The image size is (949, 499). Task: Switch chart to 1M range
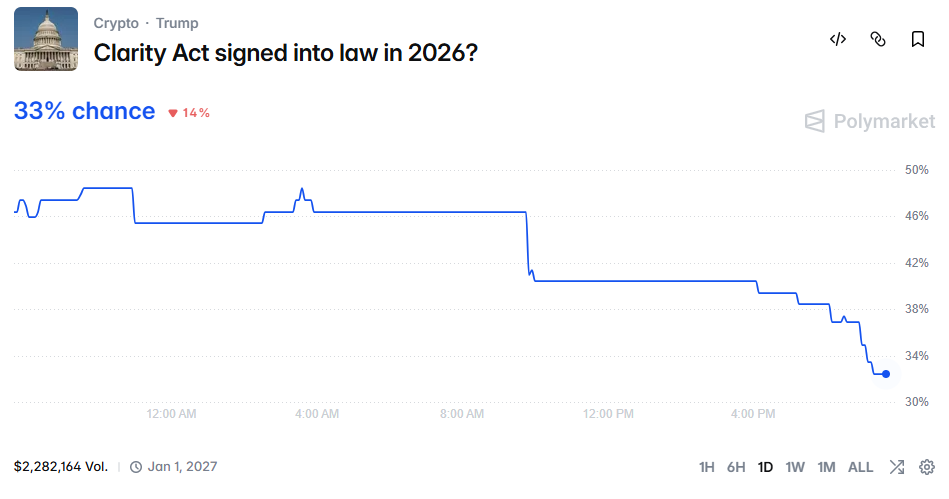[x=826, y=467]
